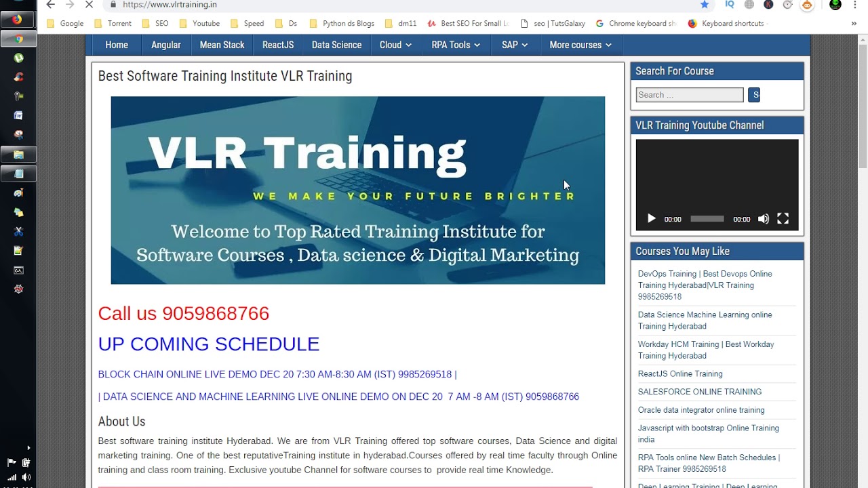Open the stopwatch extension icon
The image size is (868, 488).
click(787, 5)
